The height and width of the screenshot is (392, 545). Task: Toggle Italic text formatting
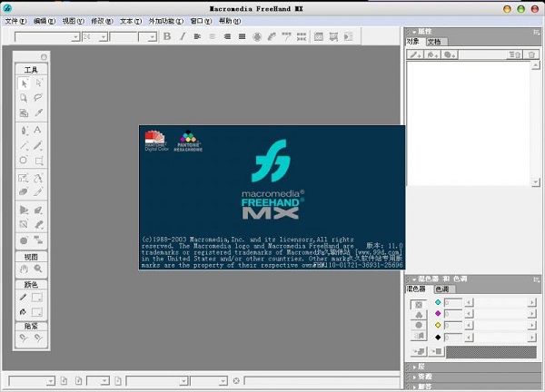point(183,36)
